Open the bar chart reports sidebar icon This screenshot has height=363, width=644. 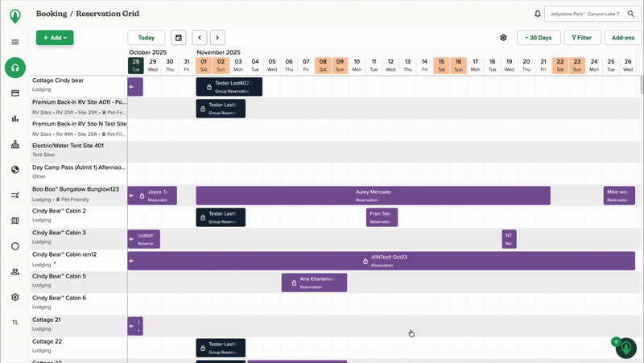14,119
